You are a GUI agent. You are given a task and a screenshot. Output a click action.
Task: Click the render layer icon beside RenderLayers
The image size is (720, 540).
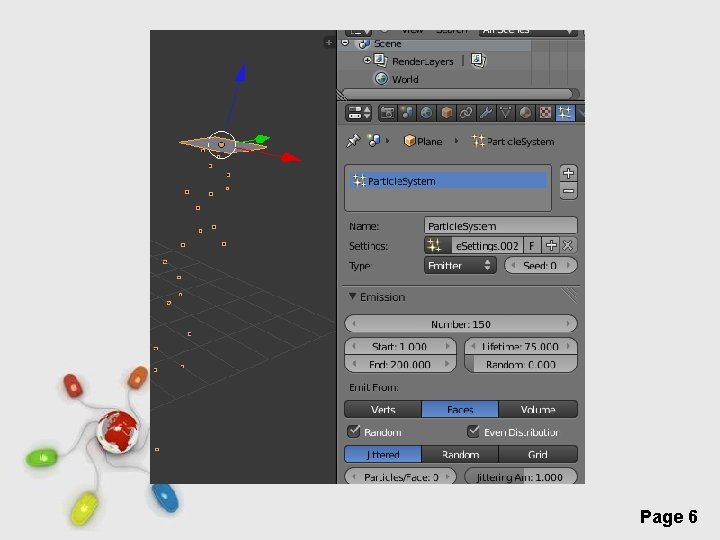(478, 60)
